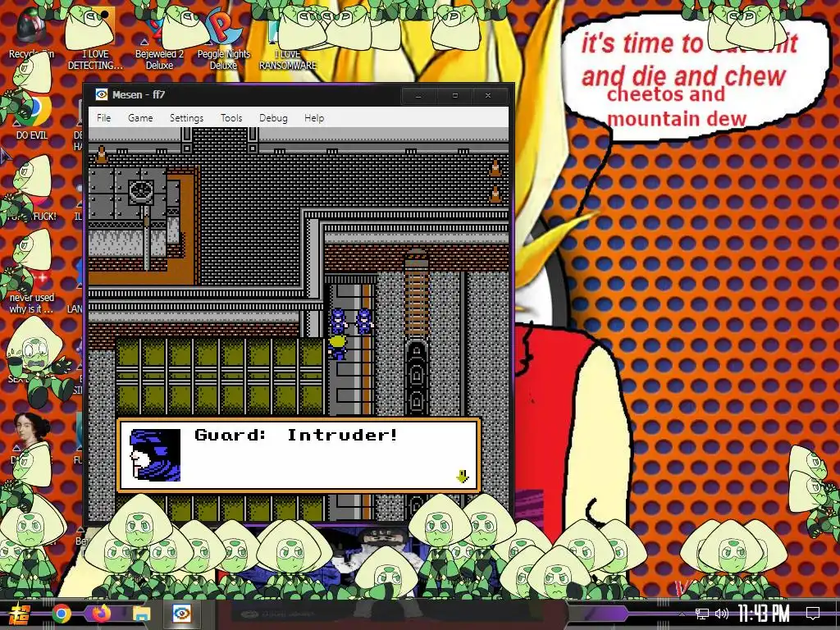Click the dialogue advance arrow in game
This screenshot has width=840, height=630.
[x=463, y=477]
